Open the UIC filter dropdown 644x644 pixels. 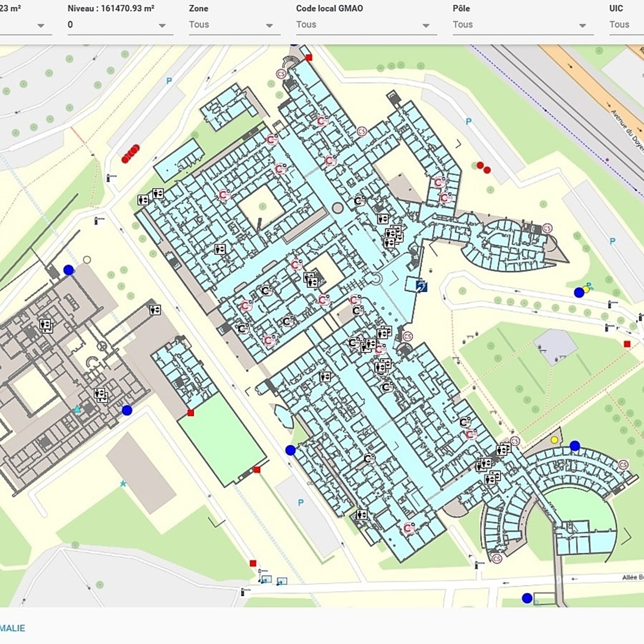(x=626, y=25)
